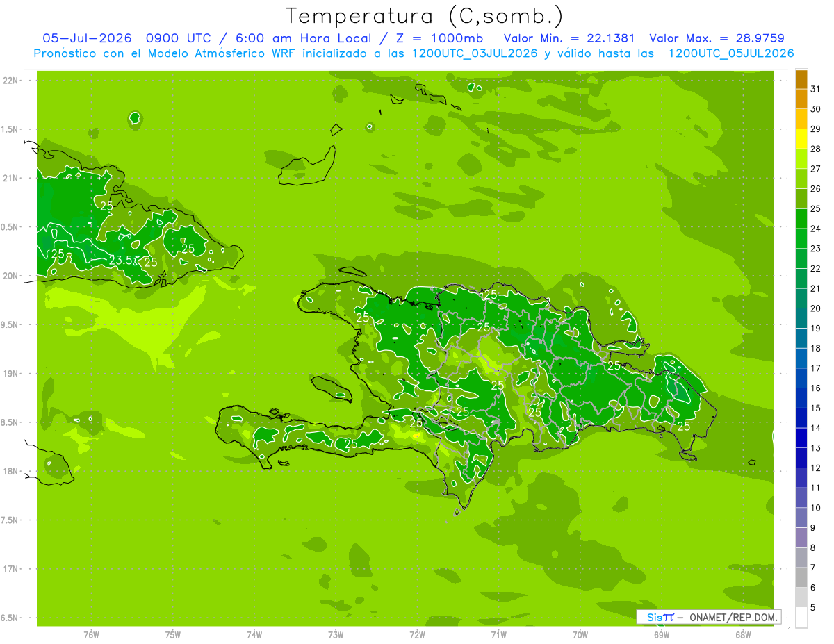Screen dimensions: 834x644
Task: Click the "73W" longitude axis label
Action: (x=336, y=634)
